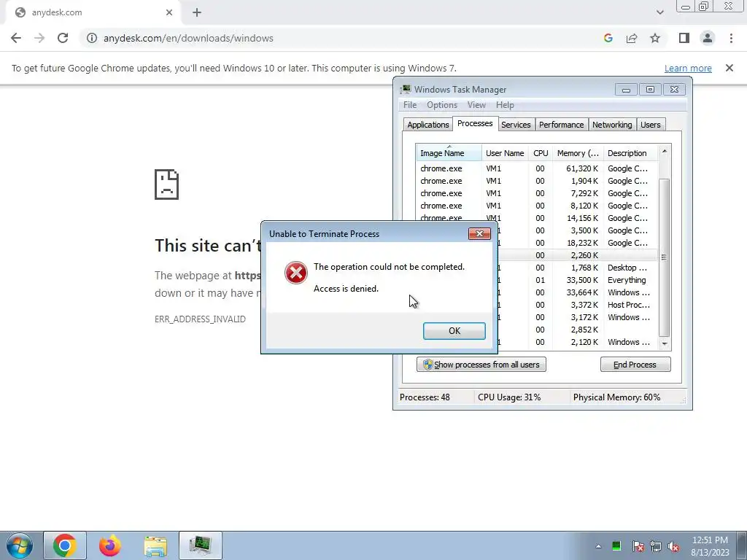Open Task Manager View menu
747x560 pixels.
476,105
